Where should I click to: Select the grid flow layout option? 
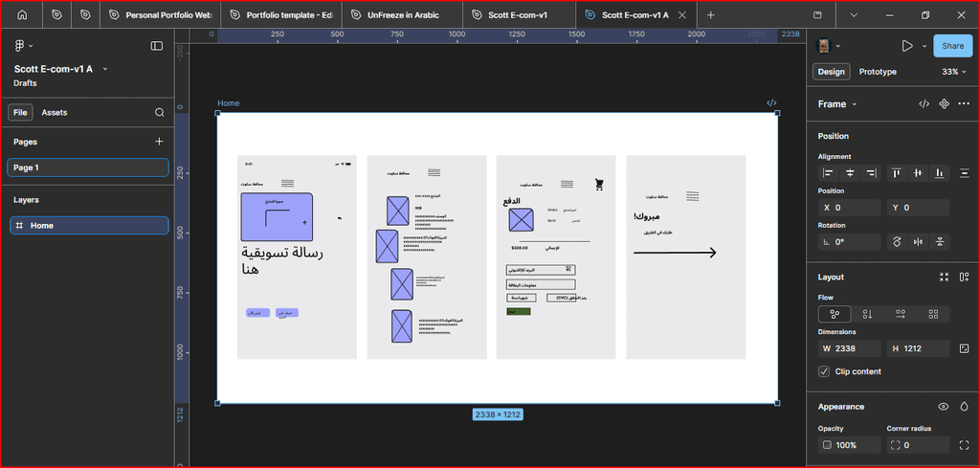coord(933,314)
